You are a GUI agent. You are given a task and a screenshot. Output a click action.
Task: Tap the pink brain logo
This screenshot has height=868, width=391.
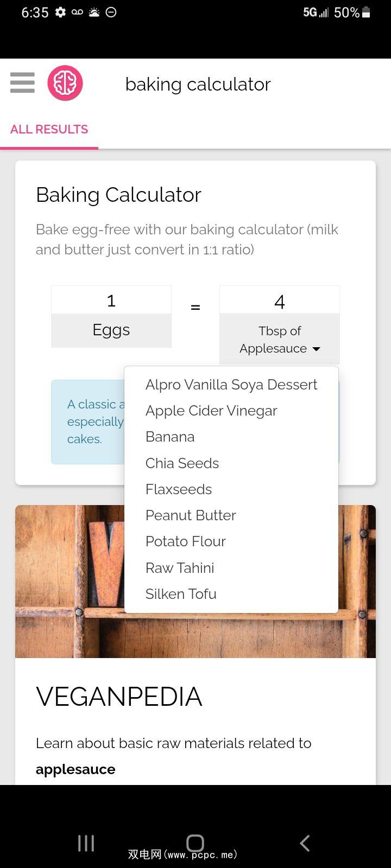point(65,83)
